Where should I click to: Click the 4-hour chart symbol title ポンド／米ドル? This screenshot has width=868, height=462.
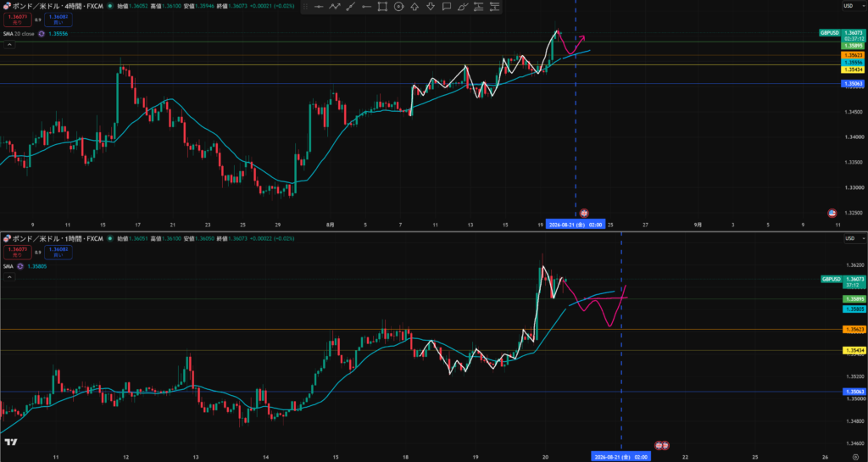coord(35,6)
